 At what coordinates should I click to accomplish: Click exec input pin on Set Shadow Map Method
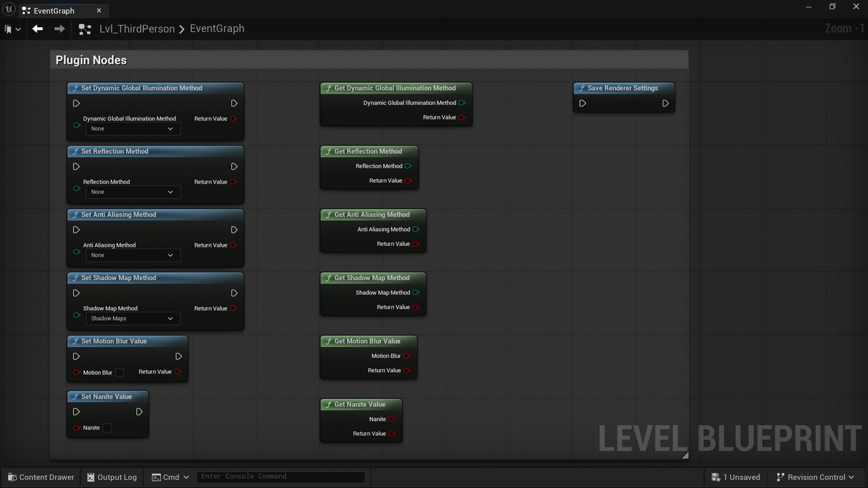click(x=76, y=293)
